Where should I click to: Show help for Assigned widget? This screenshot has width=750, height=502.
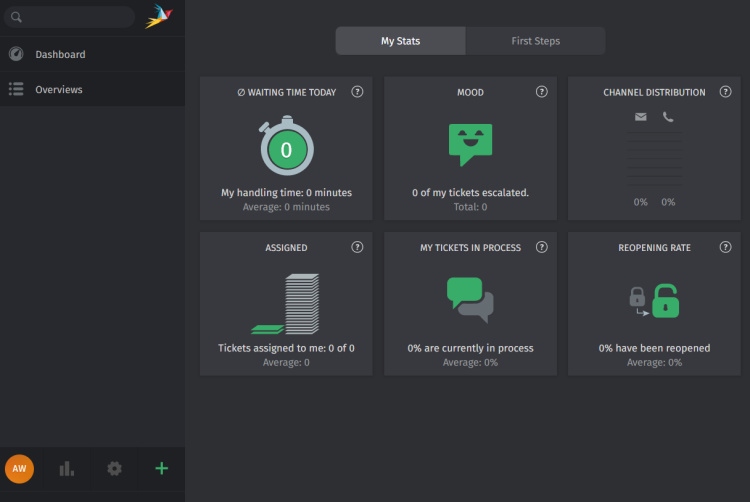click(357, 247)
